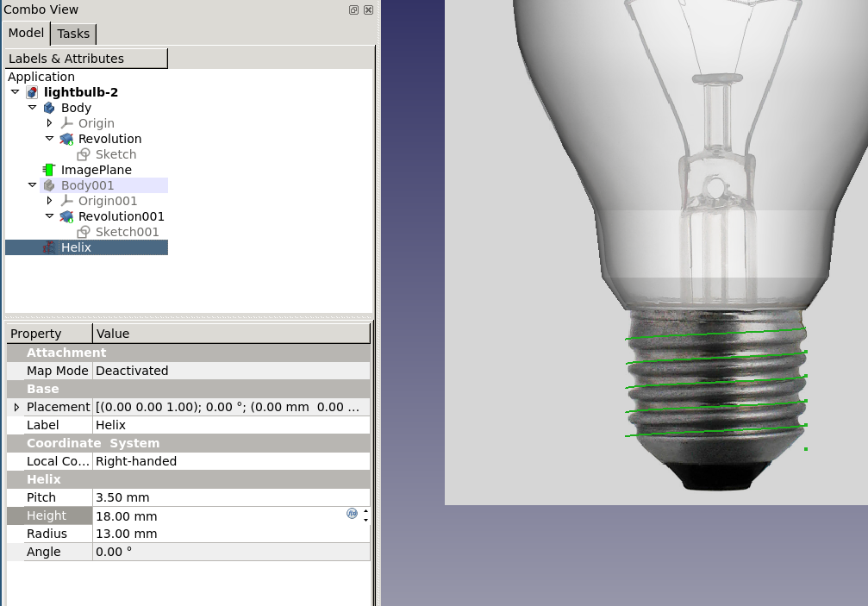The image size is (868, 606).
Task: Click the Body icon in tree
Action: click(x=49, y=108)
